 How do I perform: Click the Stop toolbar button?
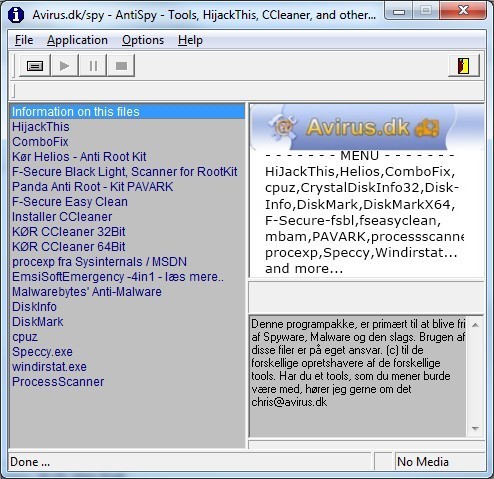[121, 66]
